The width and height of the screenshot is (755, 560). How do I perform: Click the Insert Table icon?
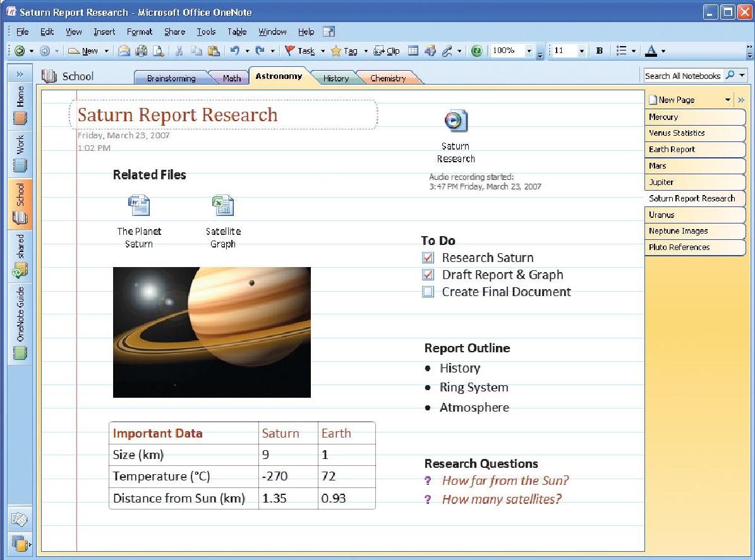coord(413,51)
